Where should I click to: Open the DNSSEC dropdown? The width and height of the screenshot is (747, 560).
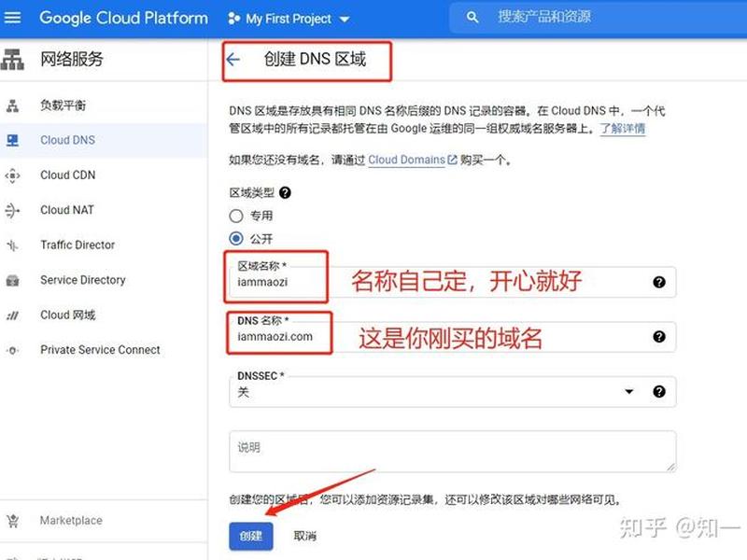[x=452, y=391]
